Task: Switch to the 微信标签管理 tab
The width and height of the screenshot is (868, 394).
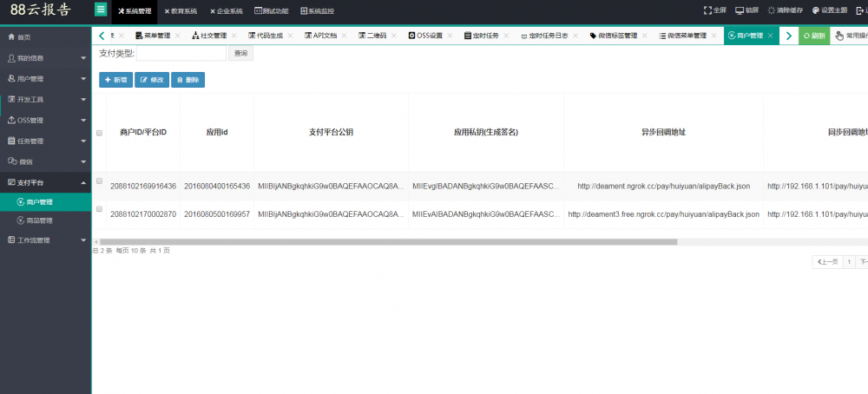Action: point(614,36)
